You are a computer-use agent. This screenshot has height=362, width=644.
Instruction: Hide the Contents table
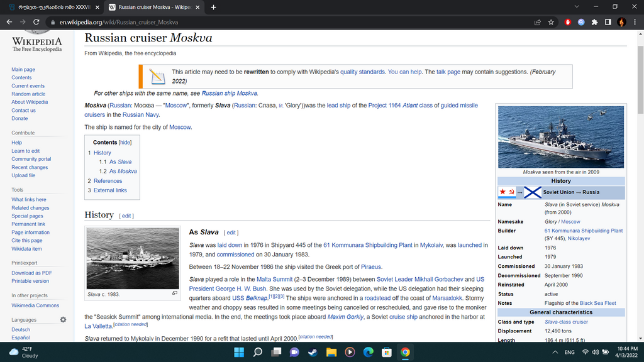click(125, 143)
